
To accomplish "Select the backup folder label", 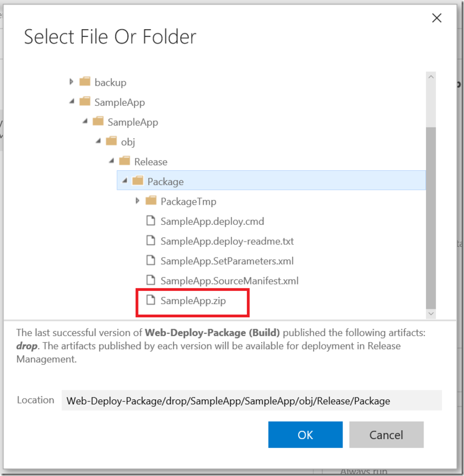I will point(111,83).
